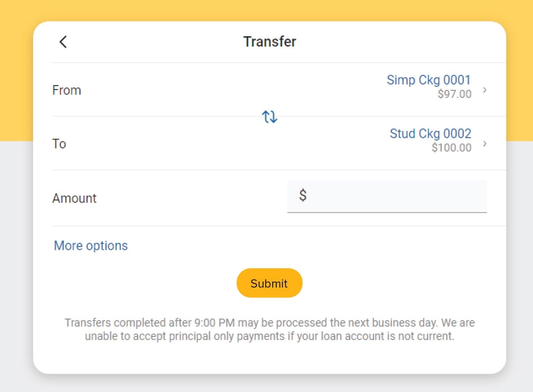Click the $97.00 balance
This screenshot has width=533, height=392.
(454, 94)
